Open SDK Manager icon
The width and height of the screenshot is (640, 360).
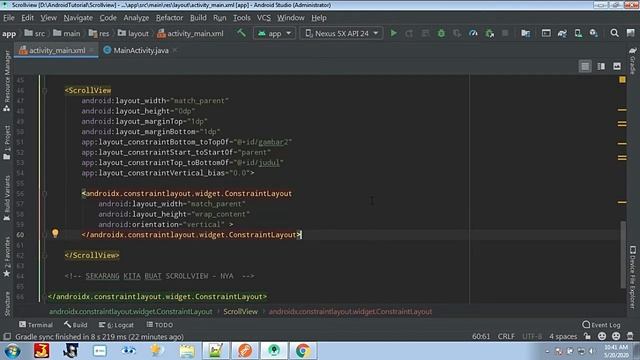(593, 33)
